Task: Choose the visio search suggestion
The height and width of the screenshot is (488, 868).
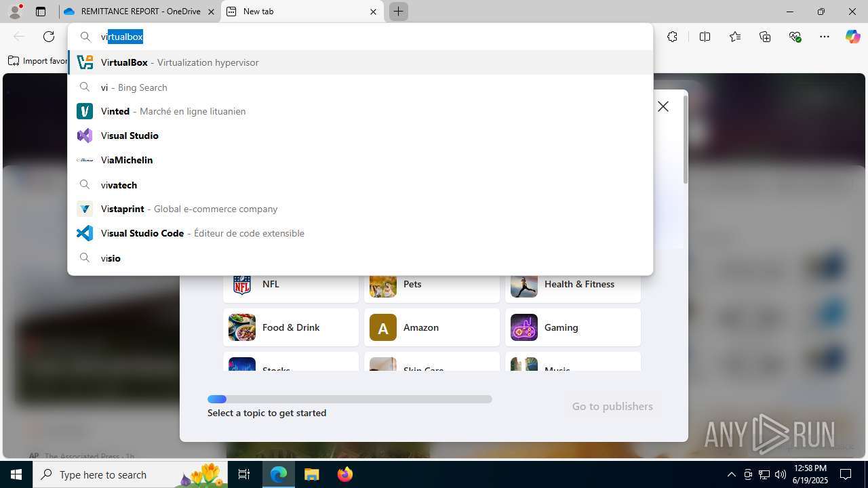Action: pos(361,258)
